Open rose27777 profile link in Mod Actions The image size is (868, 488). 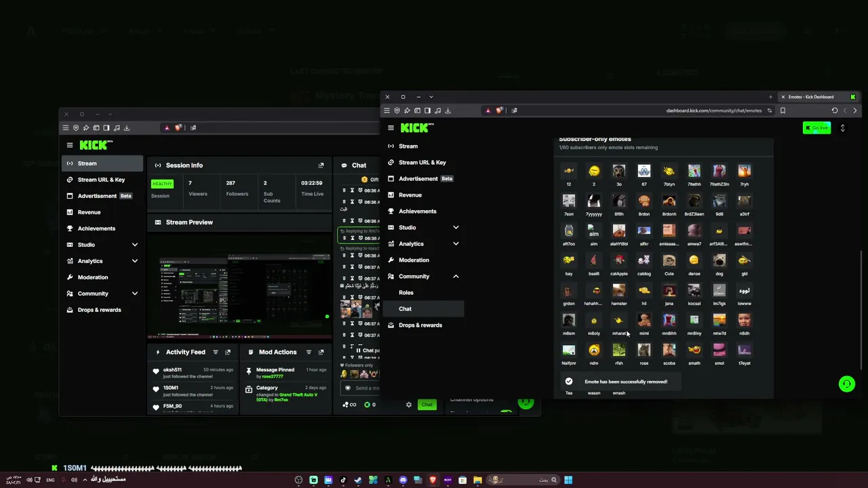(x=273, y=376)
